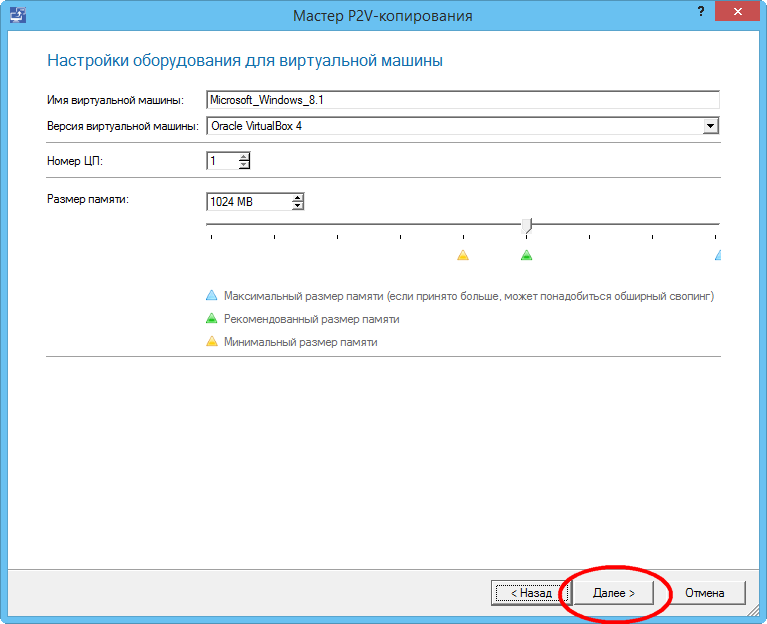The width and height of the screenshot is (767, 624).
Task: Open help with the question mark button
Action: tap(701, 12)
